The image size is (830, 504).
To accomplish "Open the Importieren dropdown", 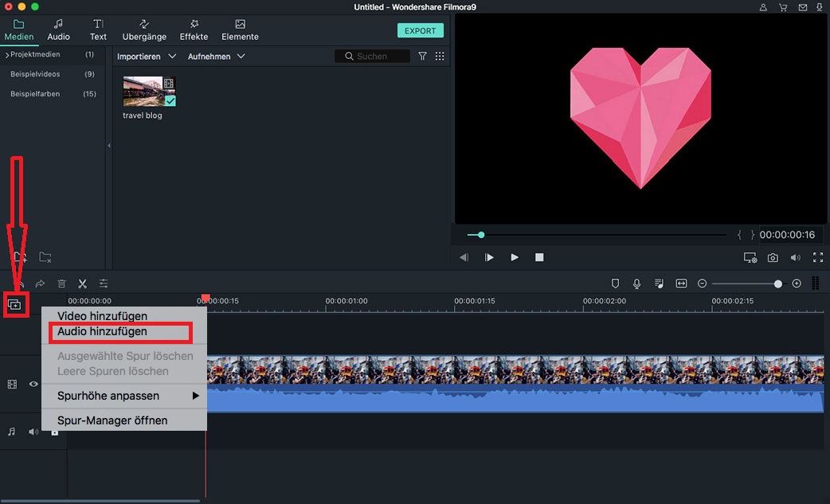I will (x=146, y=56).
